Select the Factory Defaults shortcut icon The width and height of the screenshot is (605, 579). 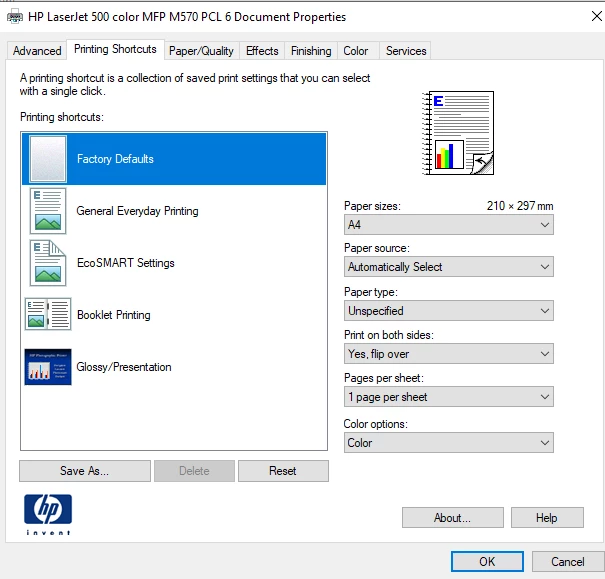click(x=48, y=159)
